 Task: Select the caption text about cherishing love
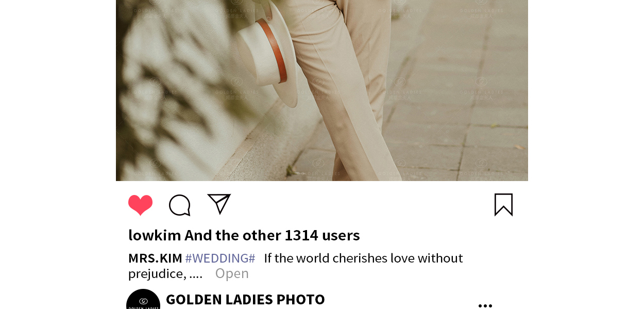[363, 258]
